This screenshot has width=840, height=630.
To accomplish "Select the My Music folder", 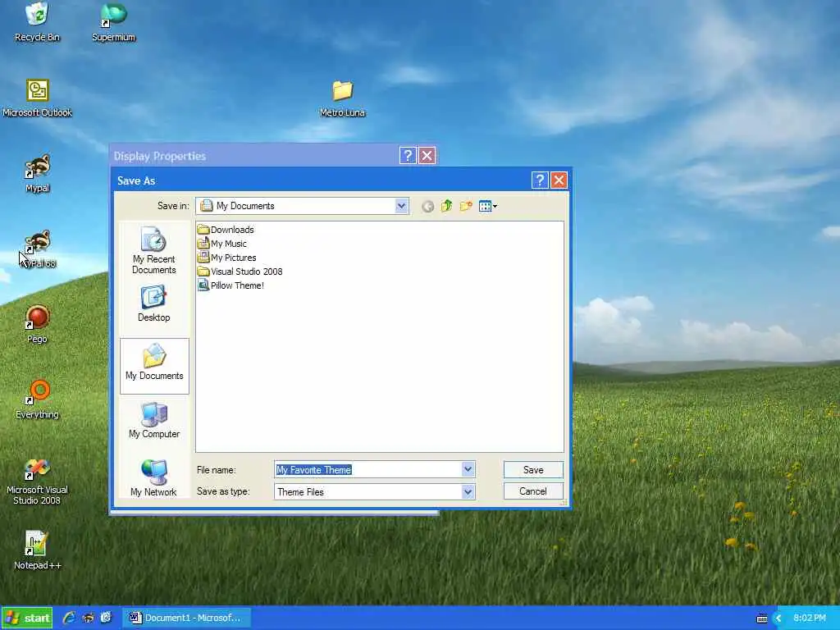I will pos(222,244).
